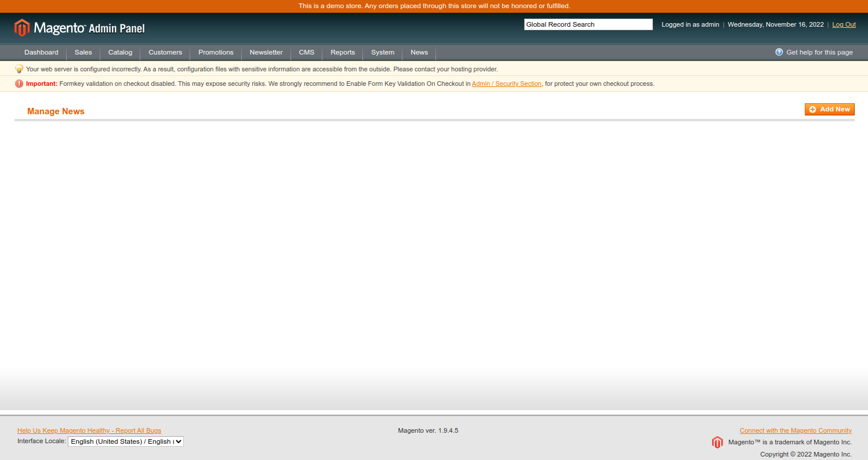Click inside the Global Record Search field
The width and height of the screenshot is (868, 460).
point(588,24)
